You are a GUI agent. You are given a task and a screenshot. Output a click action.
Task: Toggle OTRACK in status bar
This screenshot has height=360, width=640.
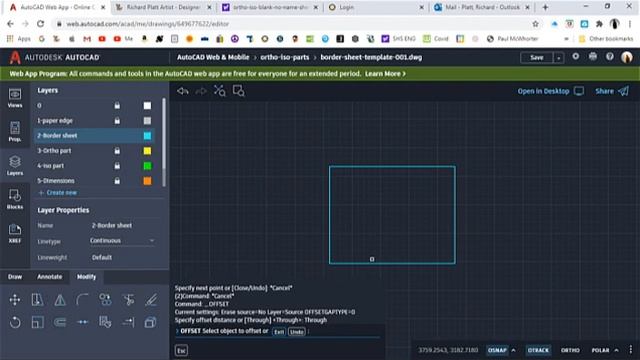[538, 350]
